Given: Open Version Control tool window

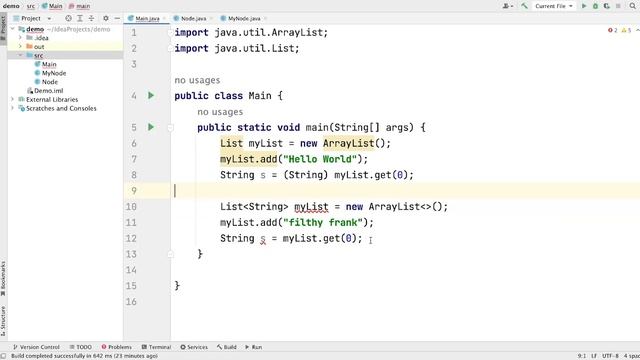Looking at the screenshot, I should point(36,347).
